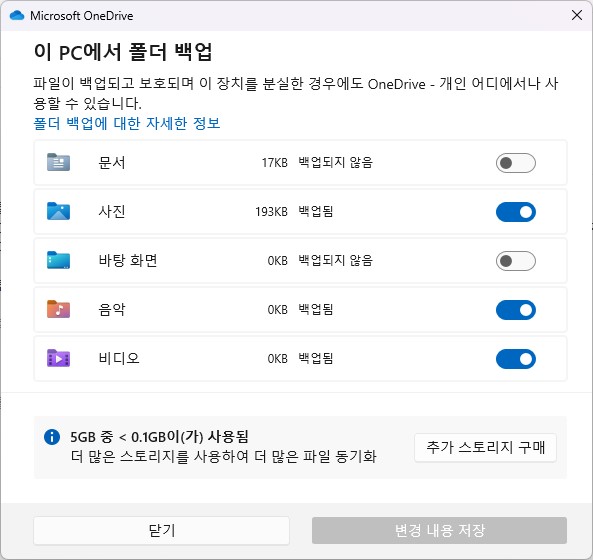
Task: Click the blue info icon by storage usage
Action: click(52, 437)
